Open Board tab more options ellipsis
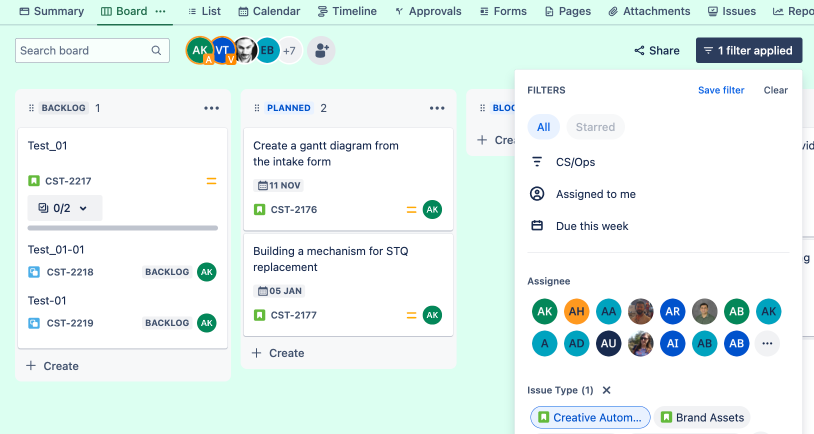Image resolution: width=814 pixels, height=434 pixels. pyautogui.click(x=160, y=11)
